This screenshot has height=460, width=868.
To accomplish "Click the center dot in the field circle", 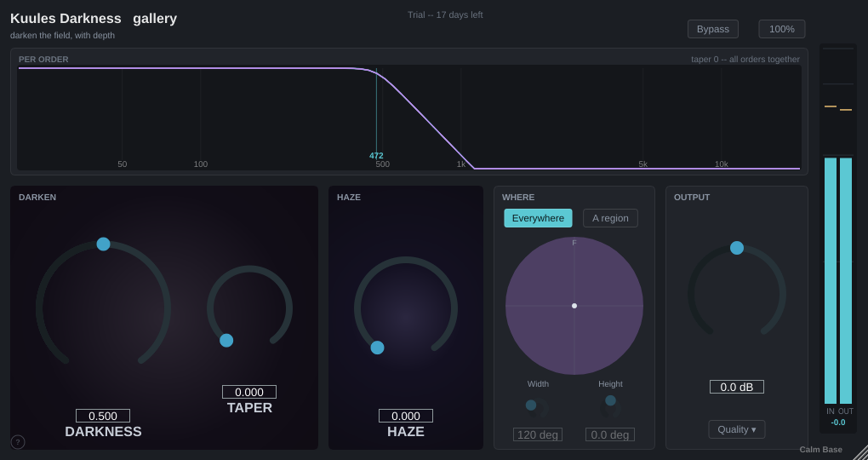I will point(574,306).
